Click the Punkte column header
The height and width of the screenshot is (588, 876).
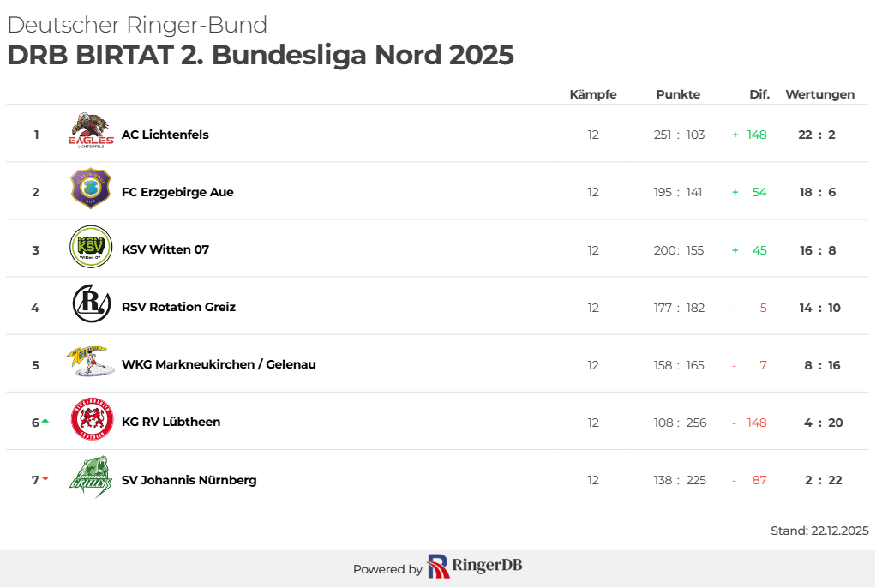(678, 94)
